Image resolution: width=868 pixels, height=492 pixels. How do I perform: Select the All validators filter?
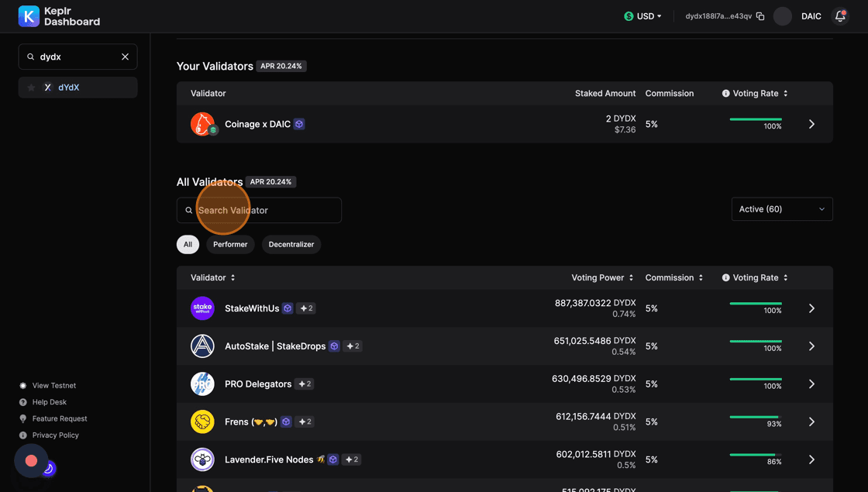(188, 244)
